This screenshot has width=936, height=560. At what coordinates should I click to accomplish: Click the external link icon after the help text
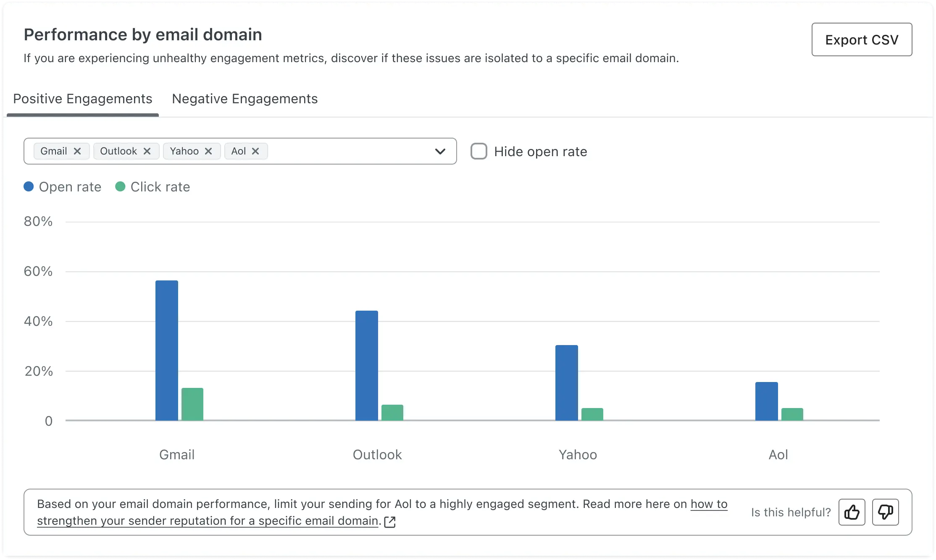(x=390, y=522)
